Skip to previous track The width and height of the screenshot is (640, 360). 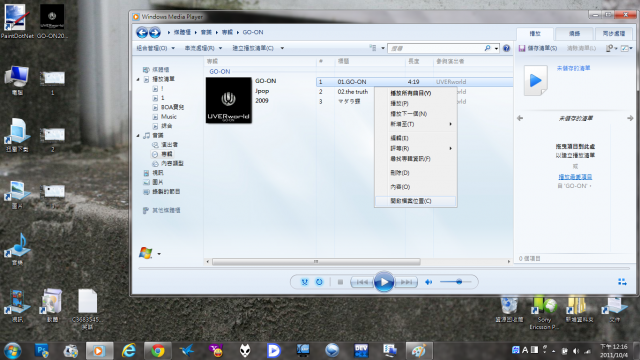[x=362, y=282]
